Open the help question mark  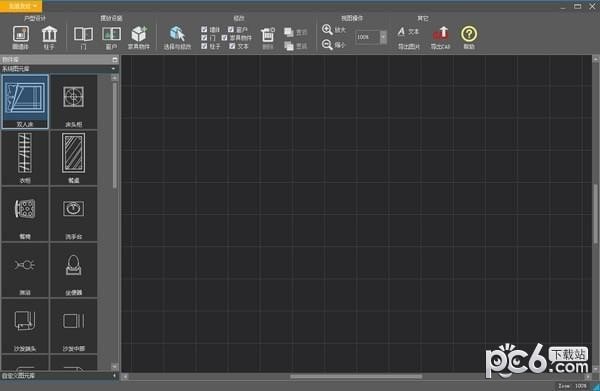point(469,37)
